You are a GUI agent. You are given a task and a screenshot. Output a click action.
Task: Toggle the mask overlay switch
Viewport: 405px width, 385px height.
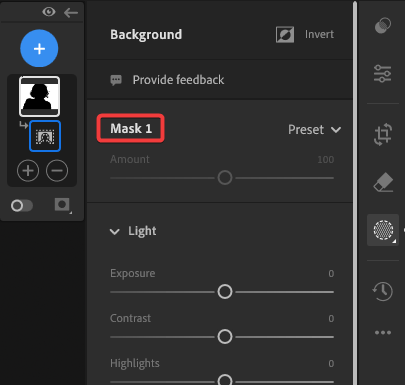coord(22,206)
